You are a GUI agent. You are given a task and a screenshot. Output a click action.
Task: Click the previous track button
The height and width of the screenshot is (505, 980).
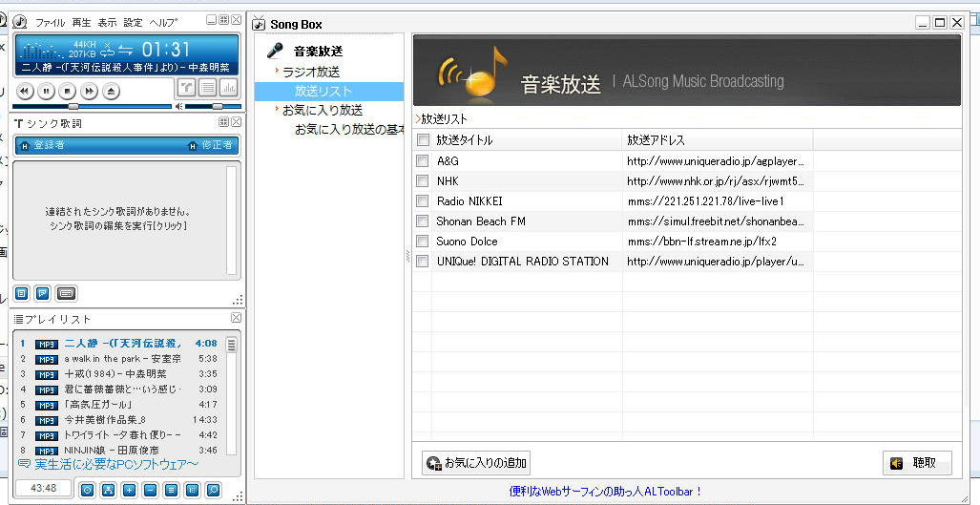(25, 91)
